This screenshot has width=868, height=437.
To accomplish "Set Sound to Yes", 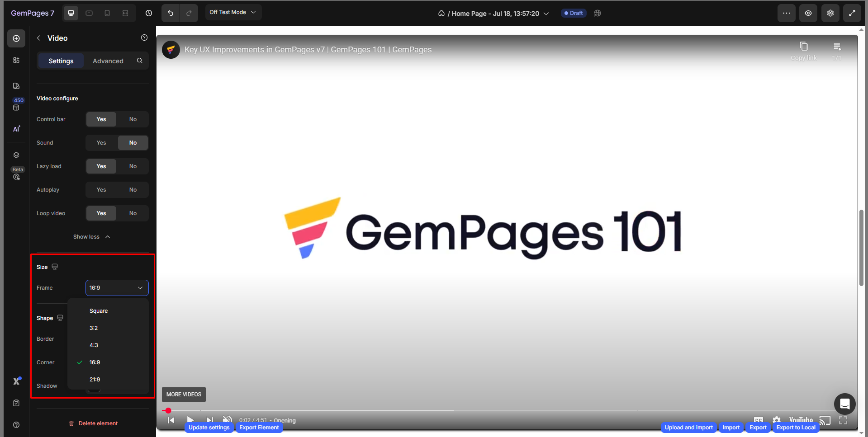I will tap(101, 143).
